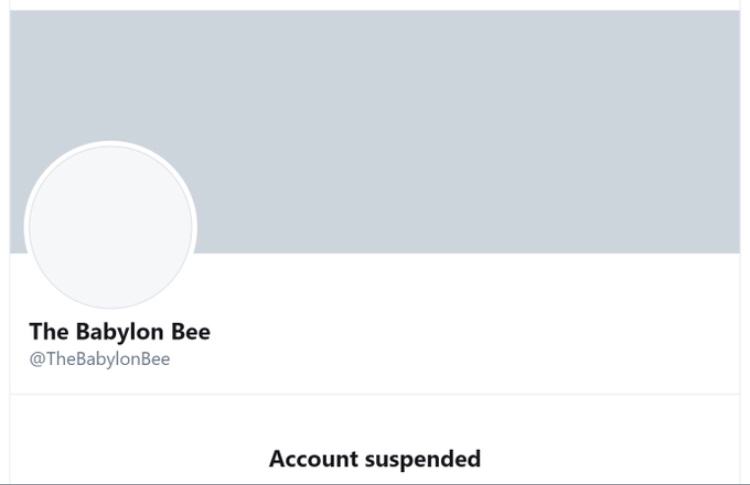Click the word "The" in the display name

click(46, 331)
